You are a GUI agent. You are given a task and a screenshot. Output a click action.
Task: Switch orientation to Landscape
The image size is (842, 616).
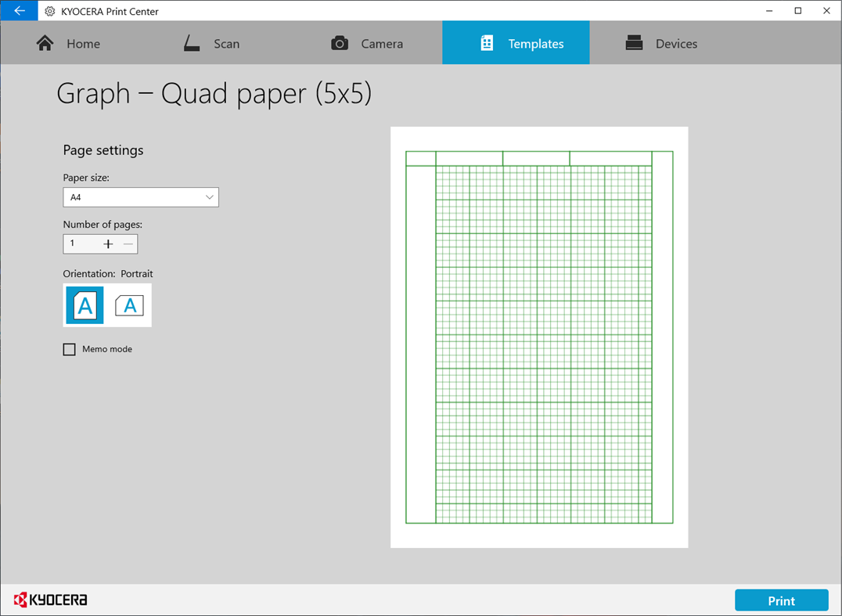coord(129,305)
